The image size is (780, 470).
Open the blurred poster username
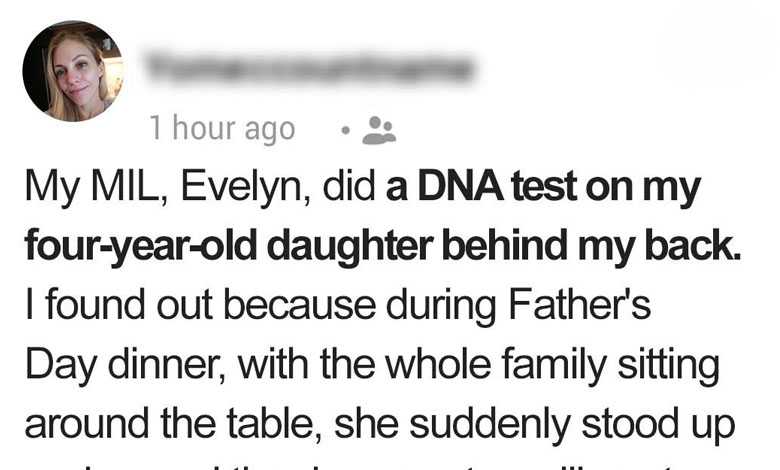click(x=308, y=67)
